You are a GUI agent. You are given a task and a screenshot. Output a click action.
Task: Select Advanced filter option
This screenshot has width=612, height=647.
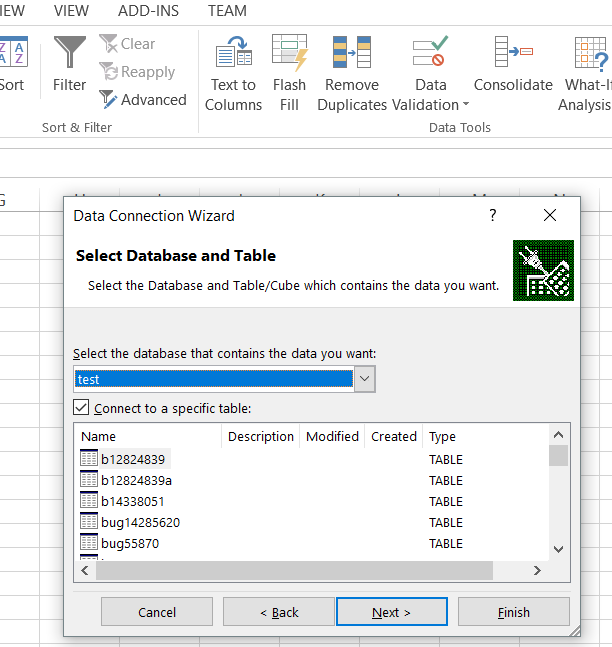pos(143,100)
